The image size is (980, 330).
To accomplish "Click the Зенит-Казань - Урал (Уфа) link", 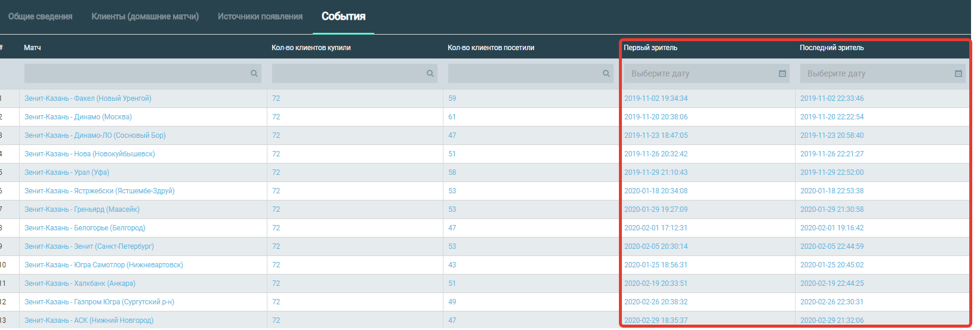I will pos(67,172).
